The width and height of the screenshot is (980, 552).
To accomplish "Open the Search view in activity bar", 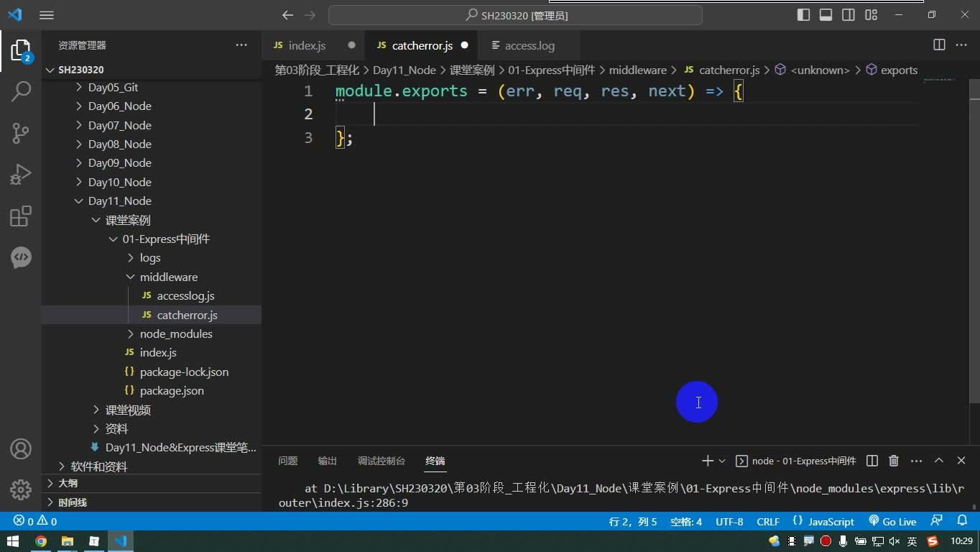I will click(21, 91).
